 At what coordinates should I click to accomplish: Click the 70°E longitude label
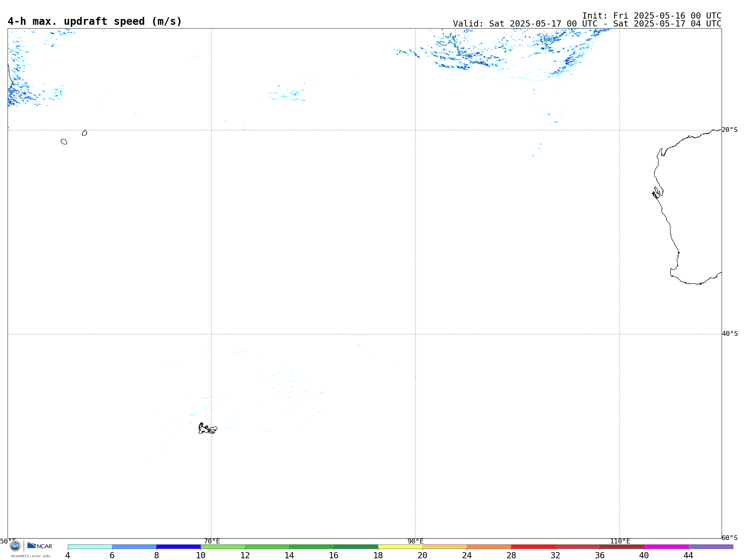point(212,541)
